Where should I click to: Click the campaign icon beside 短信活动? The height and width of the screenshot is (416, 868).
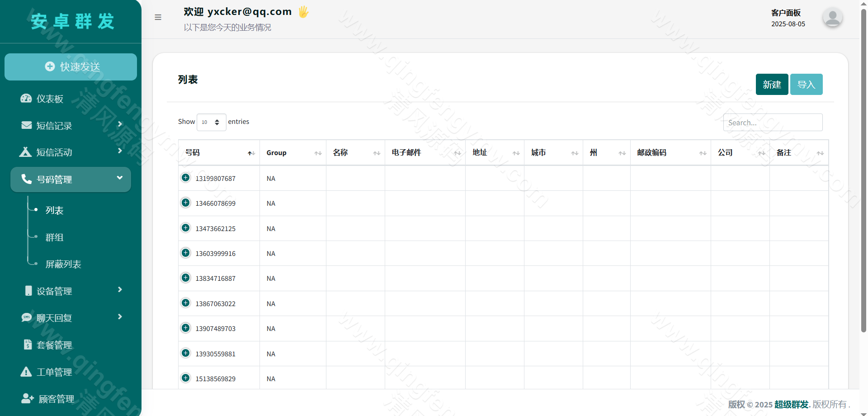tap(25, 152)
